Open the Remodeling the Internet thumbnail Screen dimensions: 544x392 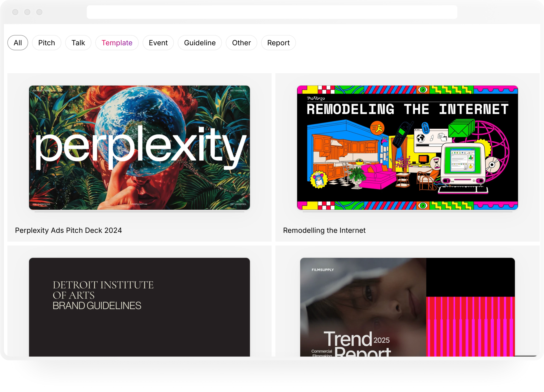(x=407, y=147)
